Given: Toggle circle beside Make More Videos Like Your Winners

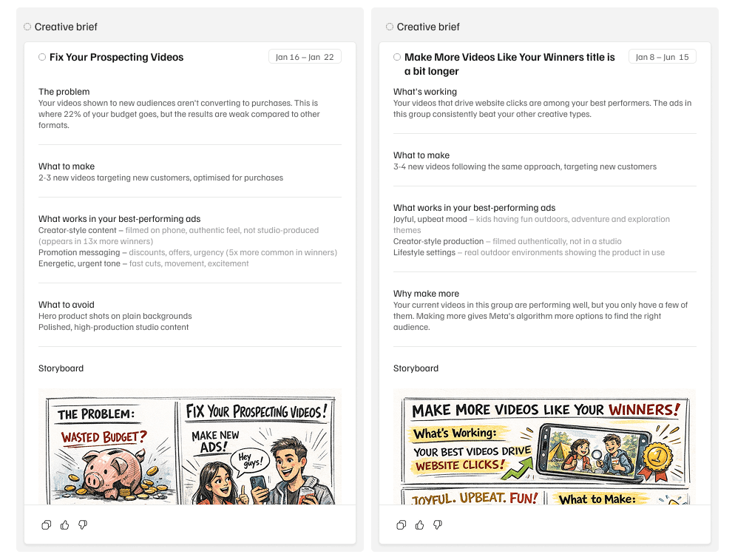Looking at the screenshot, I should coord(397,57).
